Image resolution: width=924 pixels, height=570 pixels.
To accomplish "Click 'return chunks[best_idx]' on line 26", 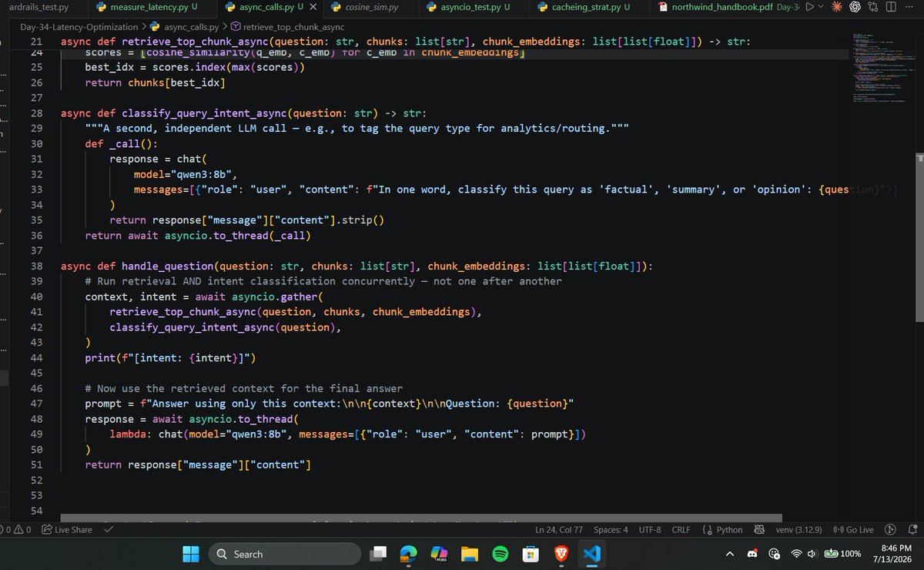I will click(x=156, y=82).
